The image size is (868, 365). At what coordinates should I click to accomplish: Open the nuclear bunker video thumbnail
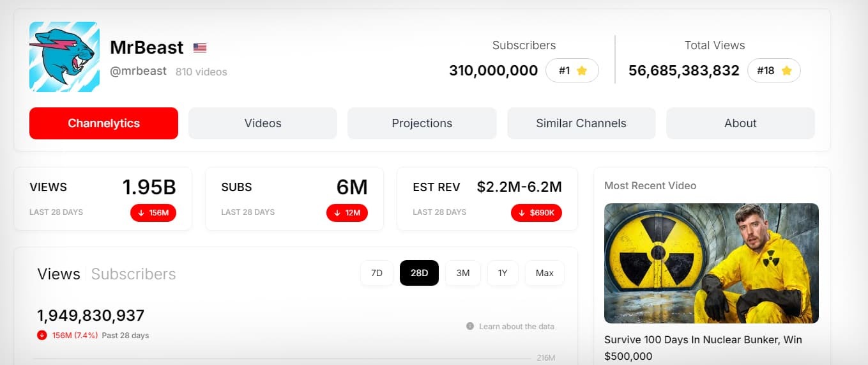tap(712, 263)
